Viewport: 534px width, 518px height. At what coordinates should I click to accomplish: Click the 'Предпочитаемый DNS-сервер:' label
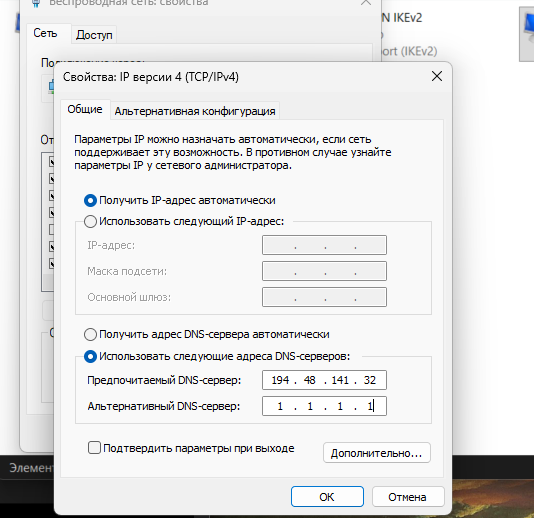pos(164,380)
